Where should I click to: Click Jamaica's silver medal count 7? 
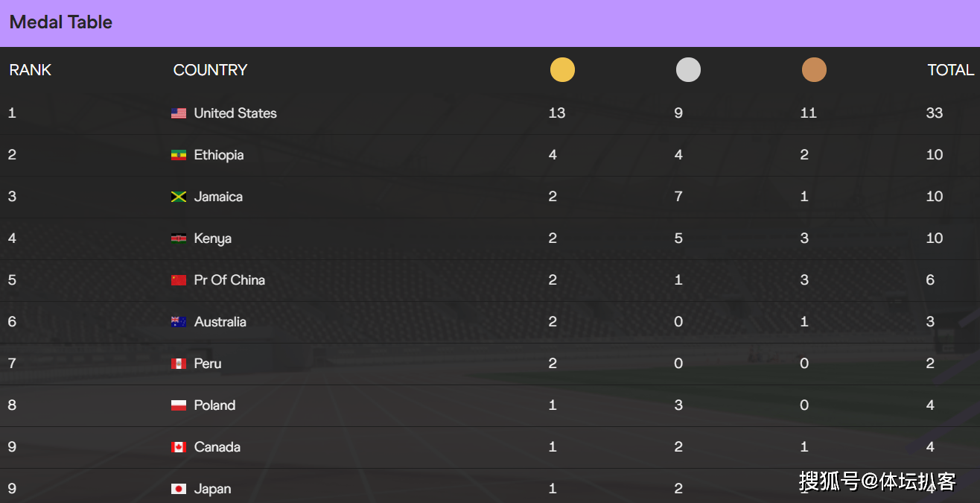tap(678, 197)
